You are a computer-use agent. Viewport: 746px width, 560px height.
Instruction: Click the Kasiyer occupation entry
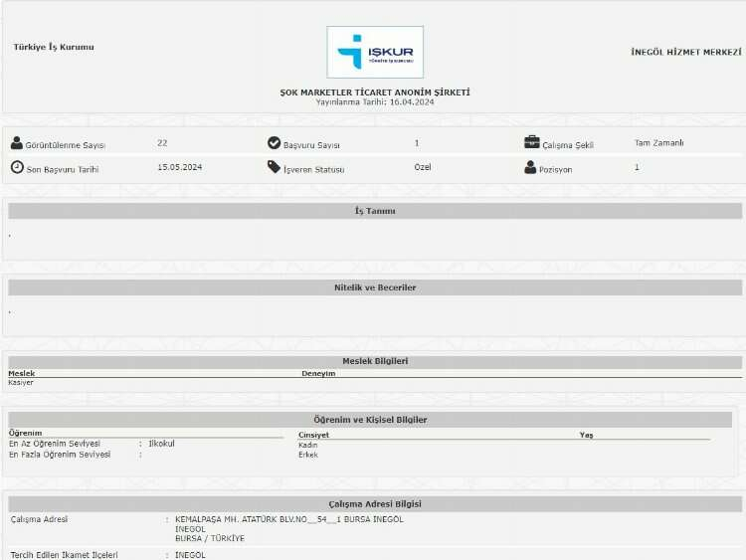click(21, 382)
